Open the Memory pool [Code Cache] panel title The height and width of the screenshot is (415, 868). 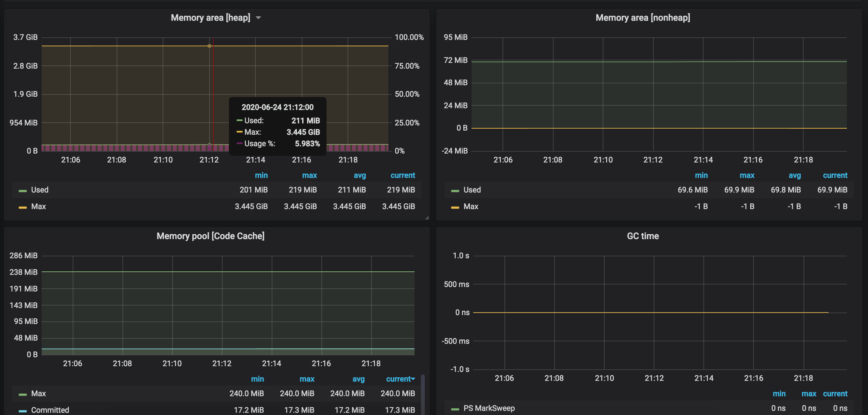tap(210, 236)
